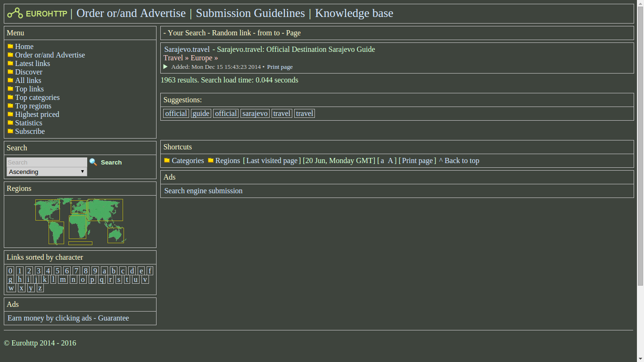Click the folder icon beside Discover
The height and width of the screenshot is (362, 644).
[x=10, y=72]
